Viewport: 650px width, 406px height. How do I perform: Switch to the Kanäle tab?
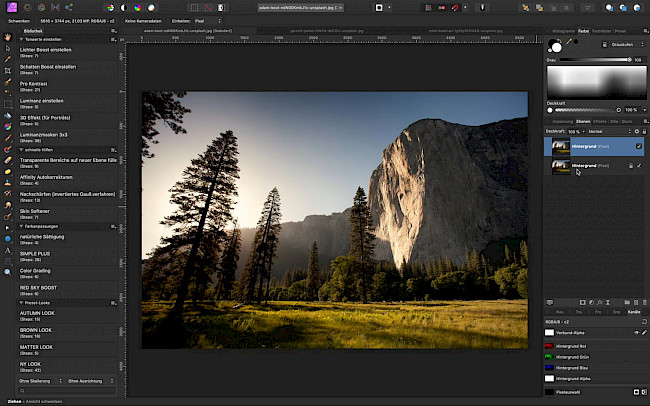point(633,312)
